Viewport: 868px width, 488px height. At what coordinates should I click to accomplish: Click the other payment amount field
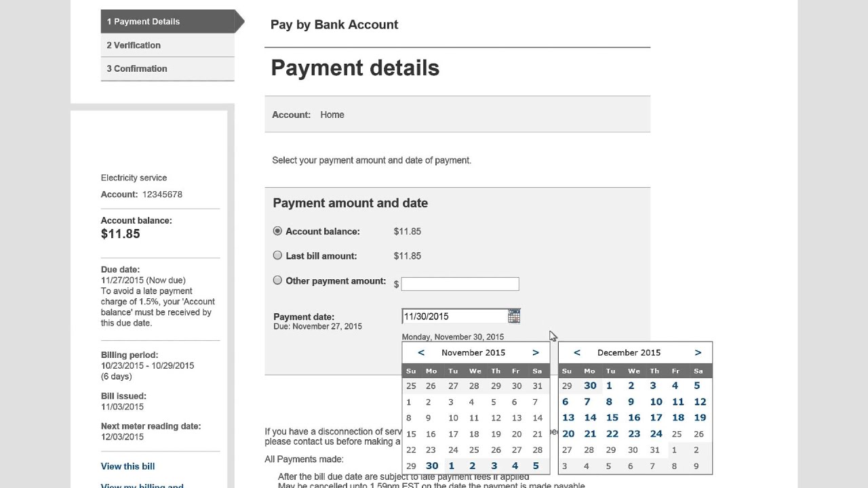pos(460,284)
